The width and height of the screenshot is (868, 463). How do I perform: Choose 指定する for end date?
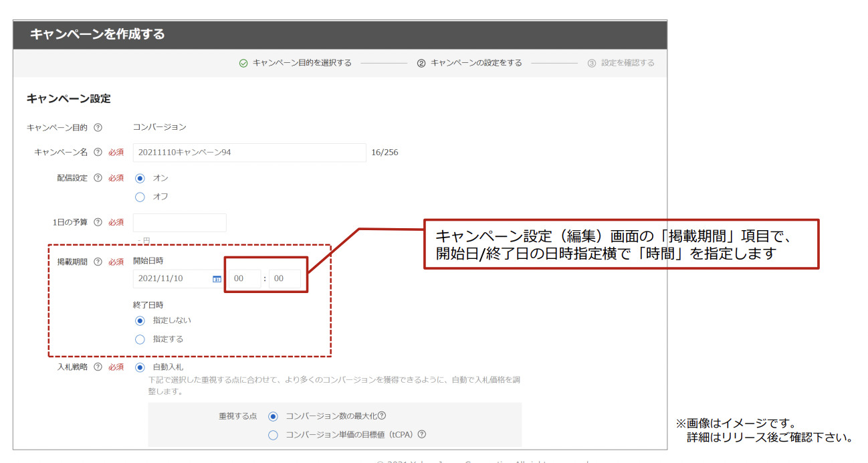140,339
